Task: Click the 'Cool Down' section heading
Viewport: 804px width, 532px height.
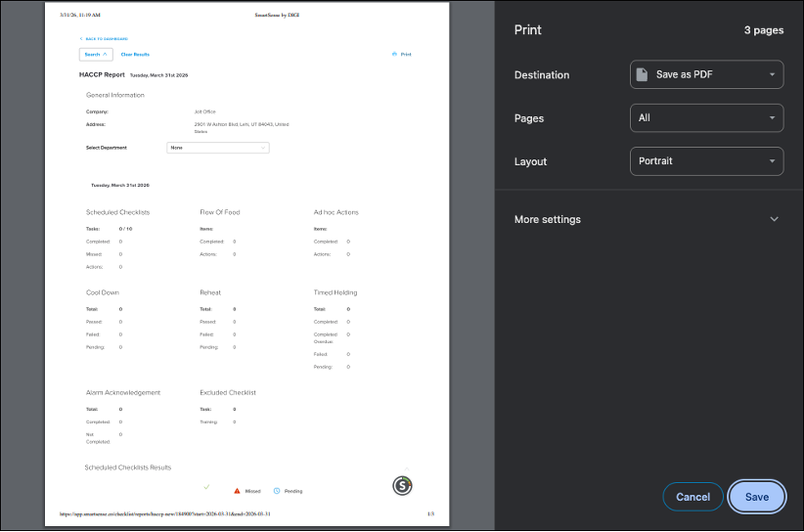Action: coord(102,292)
